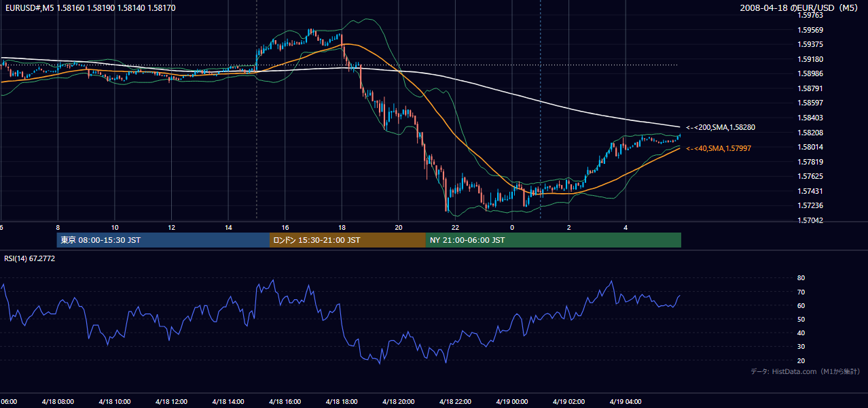The width and height of the screenshot is (868, 408).
Task: Click the 1.58986 price axis label
Action: point(810,73)
